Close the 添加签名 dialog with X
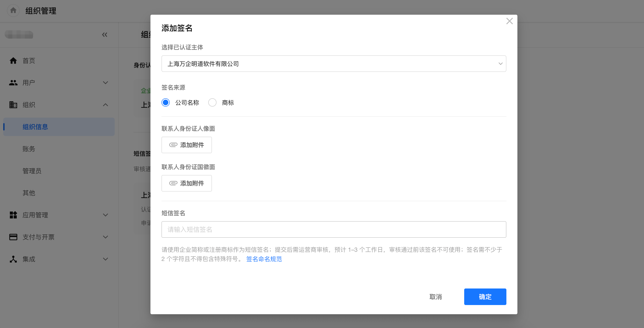The height and width of the screenshot is (328, 644). coord(509,21)
